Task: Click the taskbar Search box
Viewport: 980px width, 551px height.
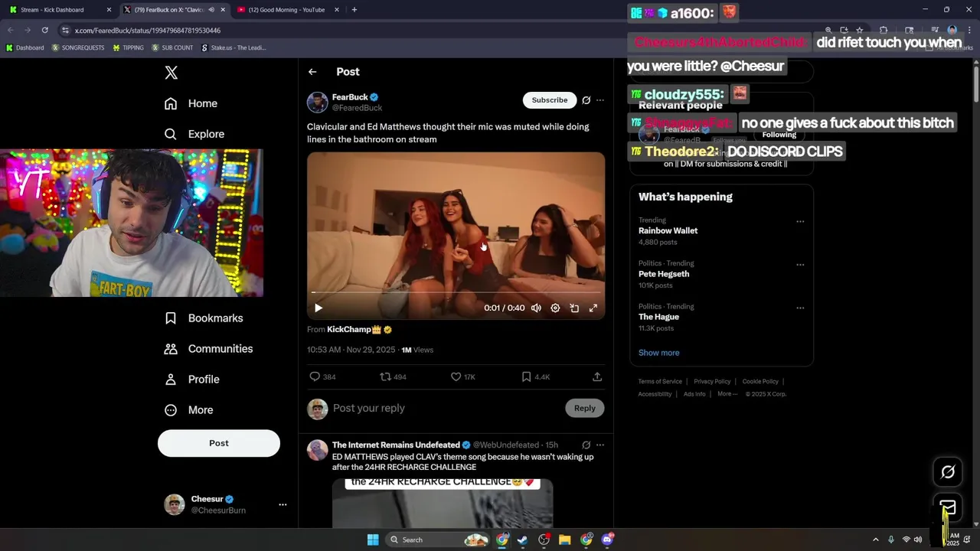Action: (436, 540)
